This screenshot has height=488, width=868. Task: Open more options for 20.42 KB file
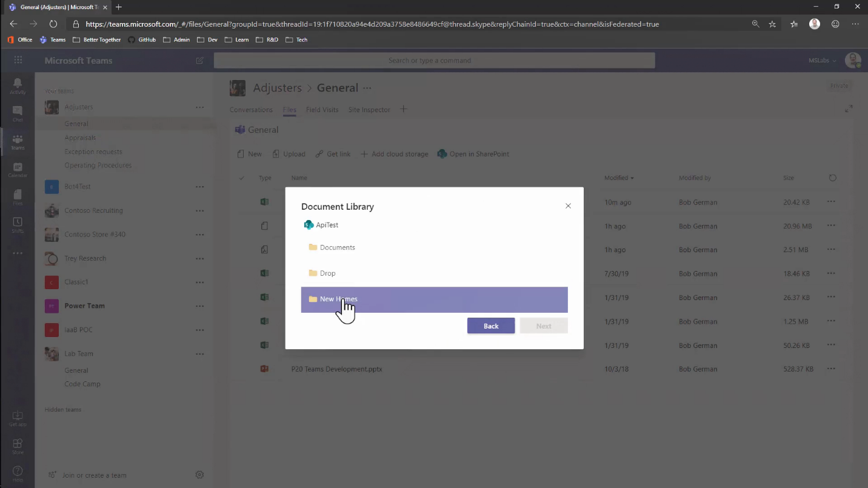831,202
